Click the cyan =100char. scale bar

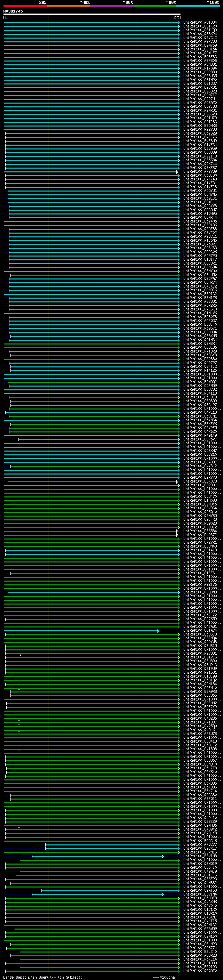[155, 977]
